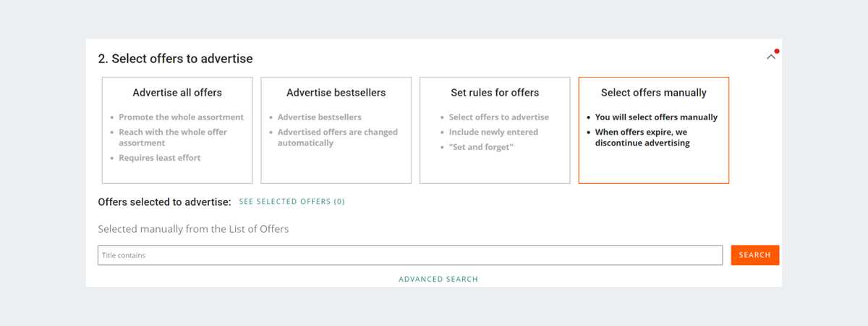
Task: Click the "Requires least effort" bullet text
Action: pyautogui.click(x=160, y=158)
